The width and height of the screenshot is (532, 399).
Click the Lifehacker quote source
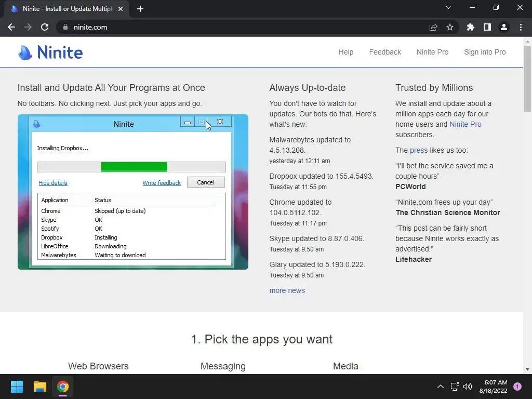[413, 259]
